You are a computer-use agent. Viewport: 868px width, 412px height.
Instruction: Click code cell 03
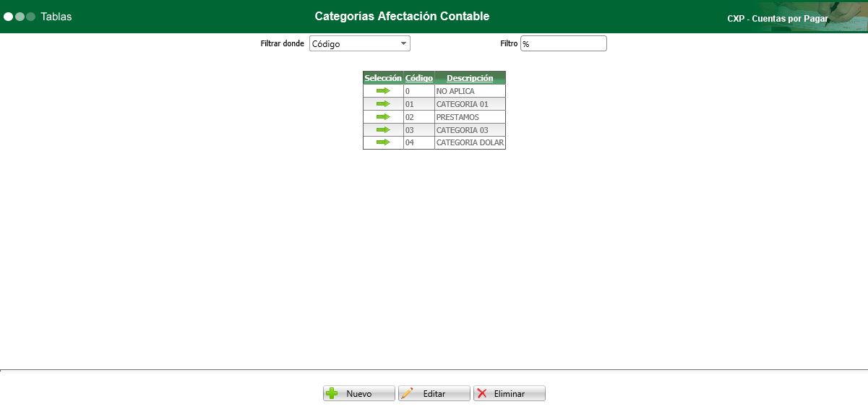tap(419, 130)
